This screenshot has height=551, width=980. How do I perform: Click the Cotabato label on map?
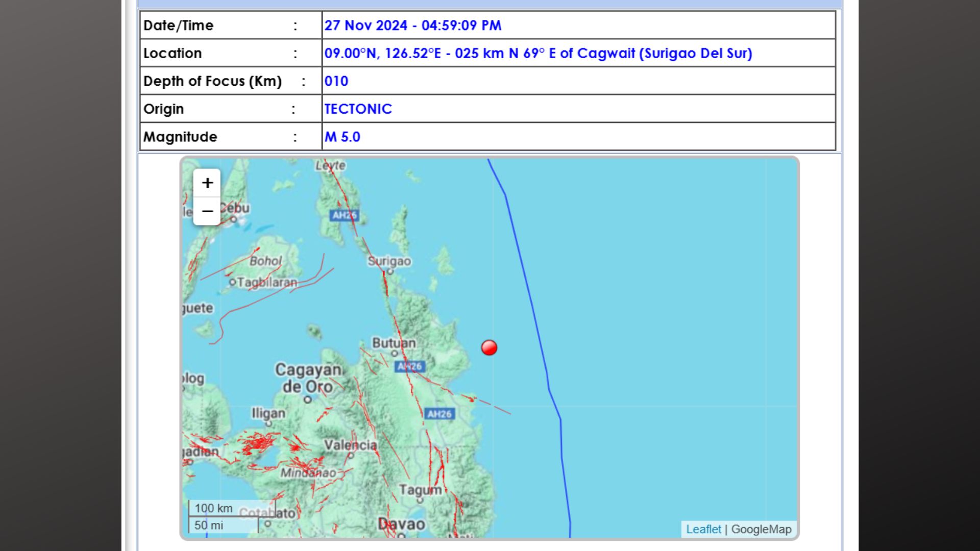click(267, 513)
